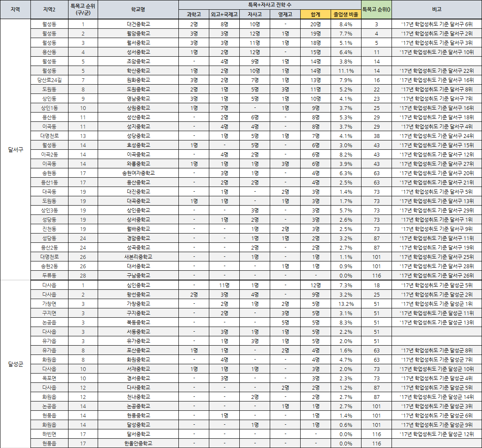The height and width of the screenshot is (448, 482).
Task: Select the 당산로24길 area cell
Action: point(49,80)
